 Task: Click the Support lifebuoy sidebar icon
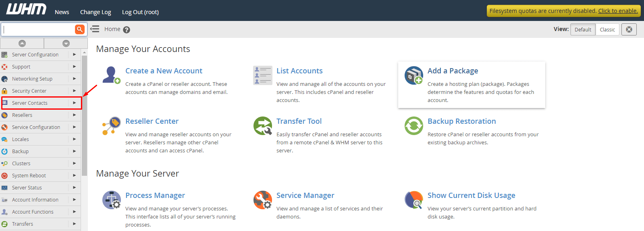[4, 67]
